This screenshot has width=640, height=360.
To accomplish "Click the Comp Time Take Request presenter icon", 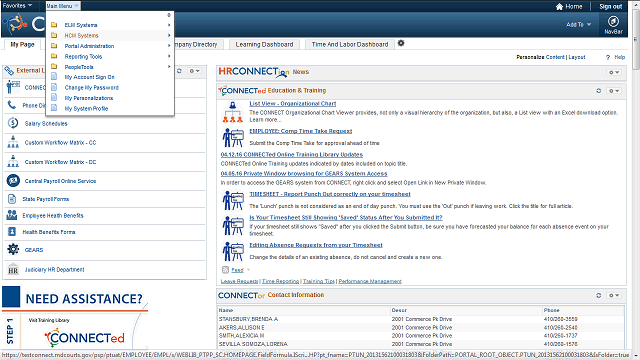I will [233, 138].
